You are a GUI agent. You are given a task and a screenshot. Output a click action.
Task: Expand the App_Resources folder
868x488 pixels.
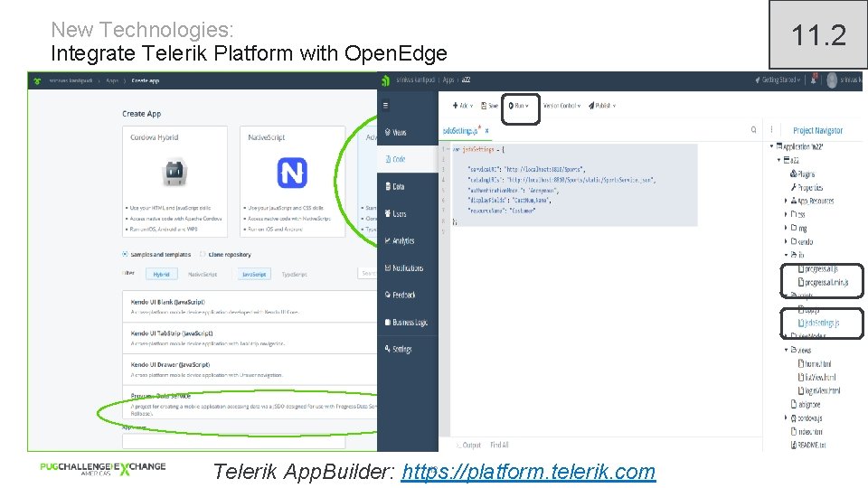(x=786, y=201)
